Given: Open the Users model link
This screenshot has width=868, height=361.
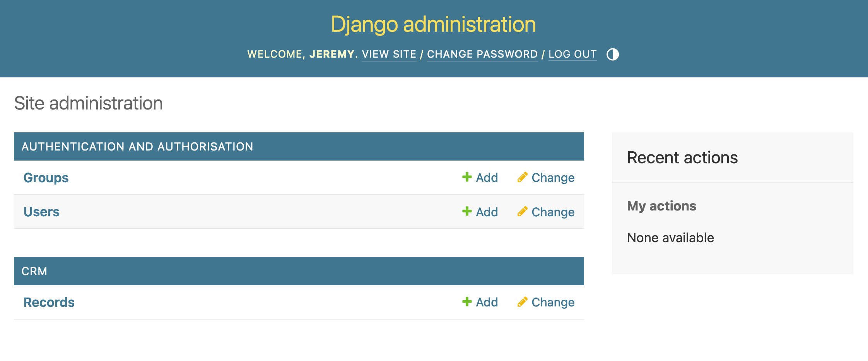Looking at the screenshot, I should click(x=41, y=212).
